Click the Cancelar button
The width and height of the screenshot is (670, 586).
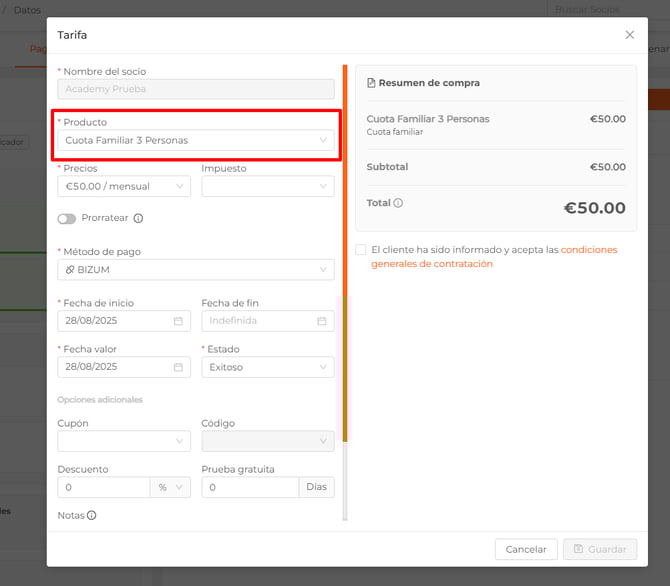click(x=525, y=549)
